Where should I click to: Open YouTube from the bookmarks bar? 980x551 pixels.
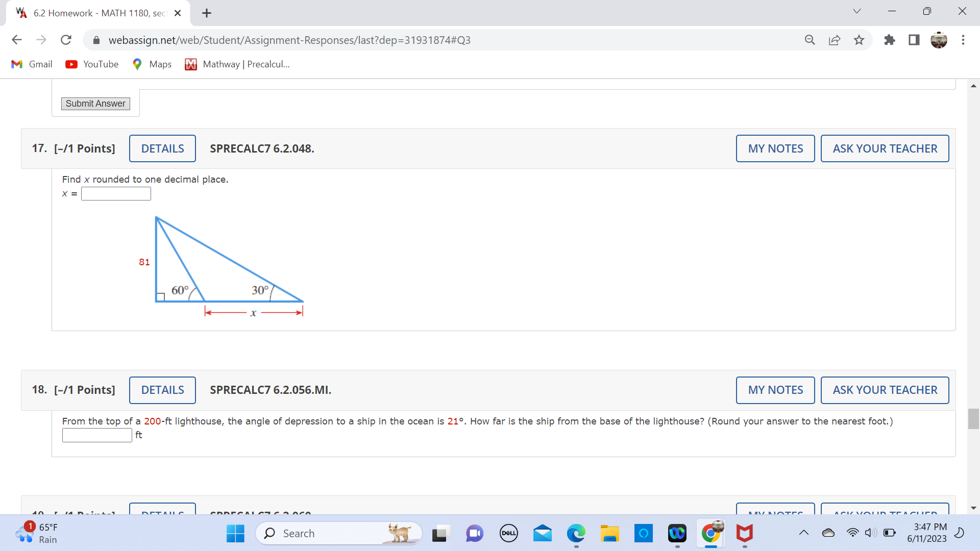point(91,64)
